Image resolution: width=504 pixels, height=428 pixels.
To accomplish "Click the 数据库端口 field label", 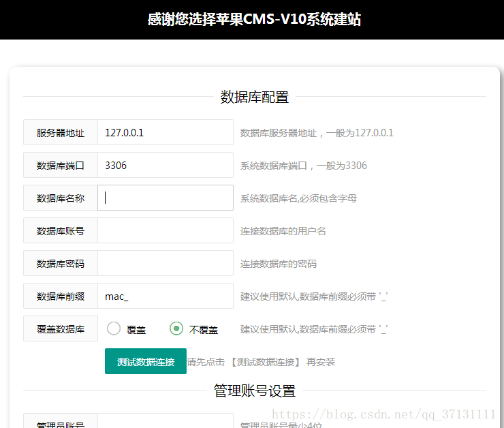I will [x=61, y=166].
